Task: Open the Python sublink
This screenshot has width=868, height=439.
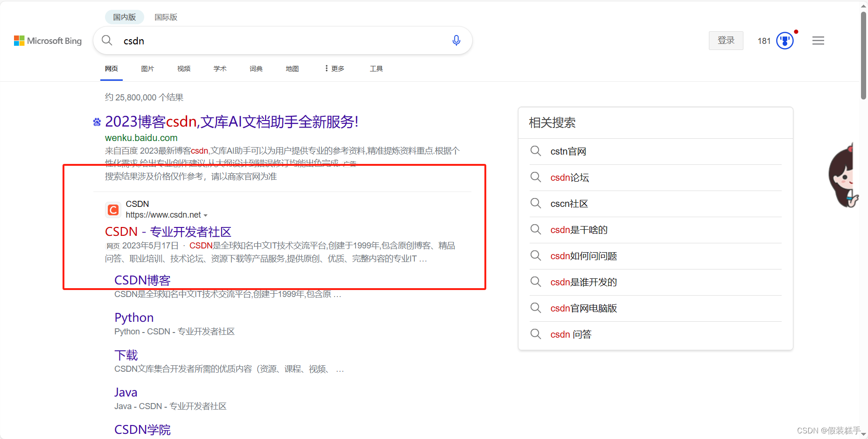Action: coord(134,318)
